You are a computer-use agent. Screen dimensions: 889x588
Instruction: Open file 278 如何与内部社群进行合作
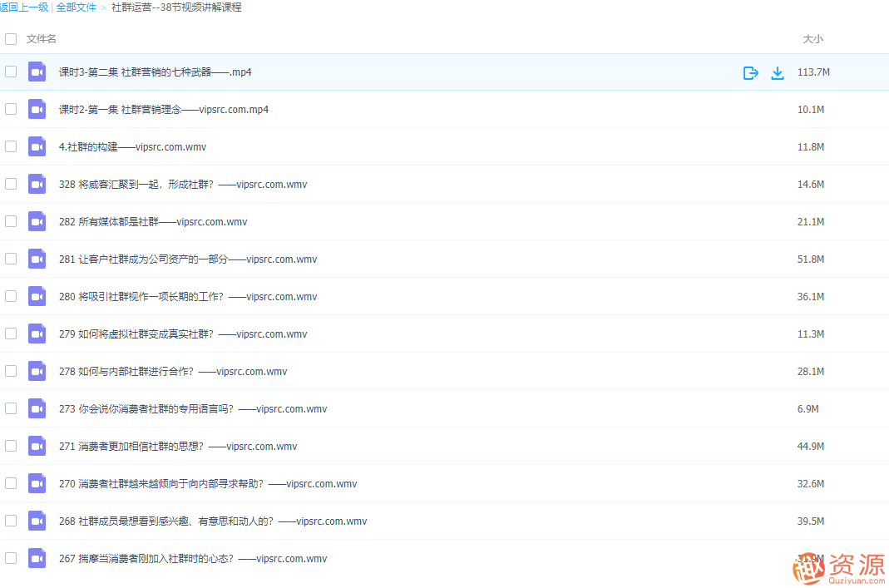pos(173,372)
